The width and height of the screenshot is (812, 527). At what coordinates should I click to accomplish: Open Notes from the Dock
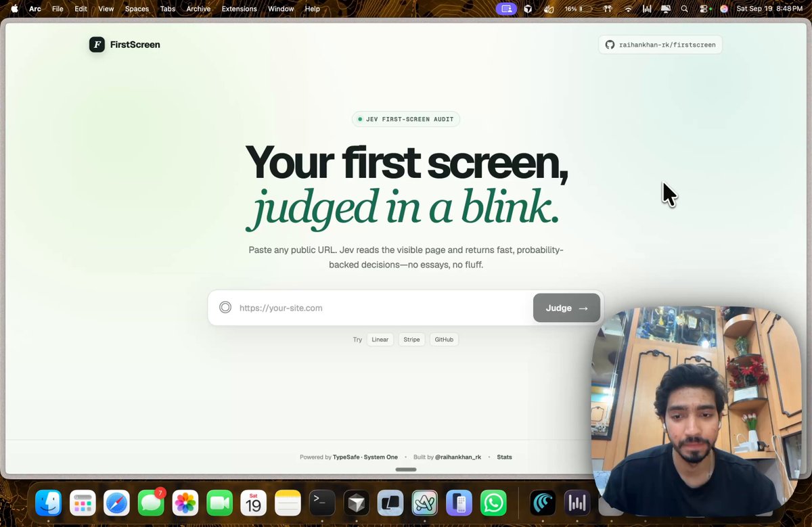[x=288, y=503]
